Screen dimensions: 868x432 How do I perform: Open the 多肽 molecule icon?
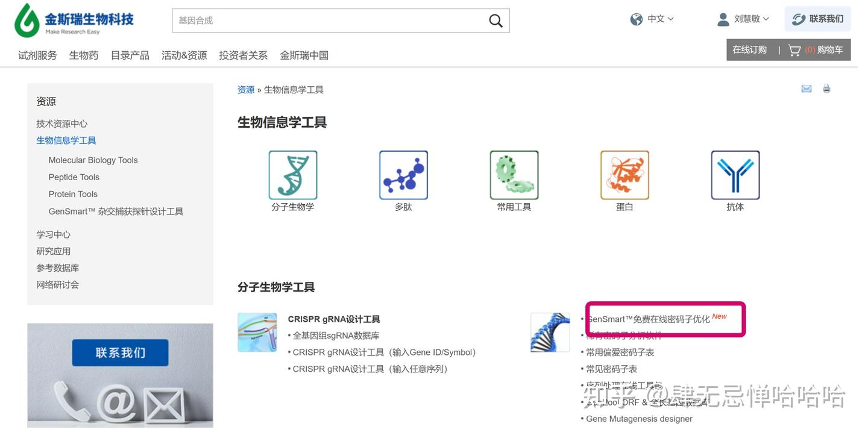(403, 175)
